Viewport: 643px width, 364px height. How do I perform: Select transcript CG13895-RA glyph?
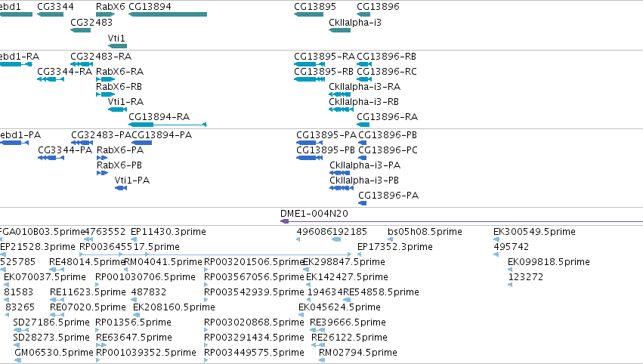pyautogui.click(x=310, y=64)
